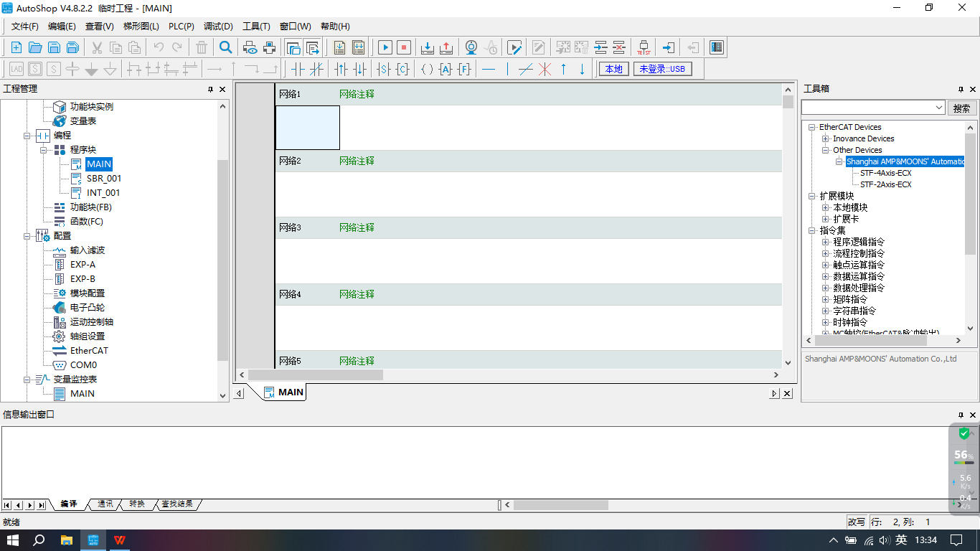980x551 pixels.
Task: Click the 本地 button
Action: tap(614, 69)
